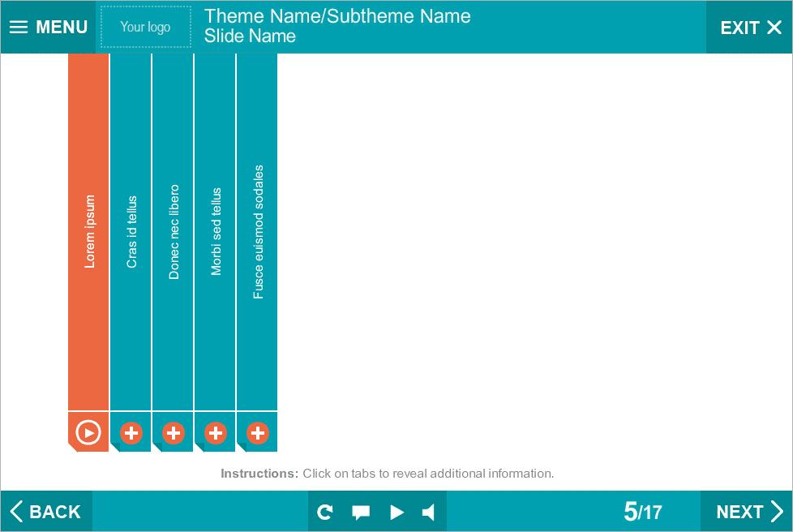Image resolution: width=793 pixels, height=532 pixels.
Task: Expand plus icon under Morbi sed tellus
Action: click(x=216, y=433)
